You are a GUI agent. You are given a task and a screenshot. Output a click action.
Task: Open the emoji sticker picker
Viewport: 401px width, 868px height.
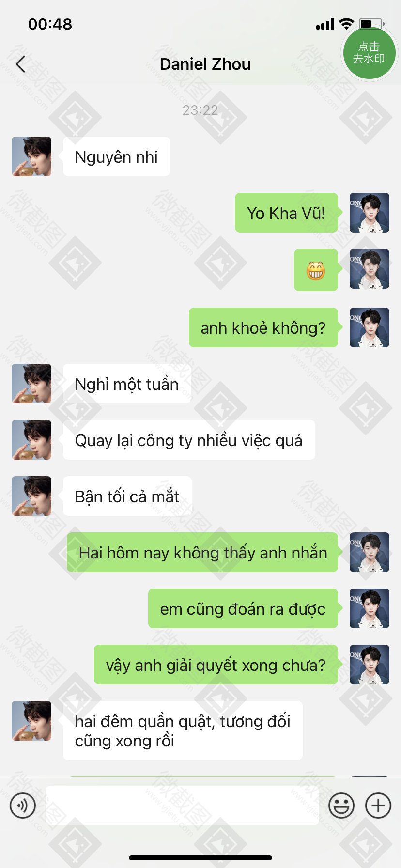[x=341, y=806]
